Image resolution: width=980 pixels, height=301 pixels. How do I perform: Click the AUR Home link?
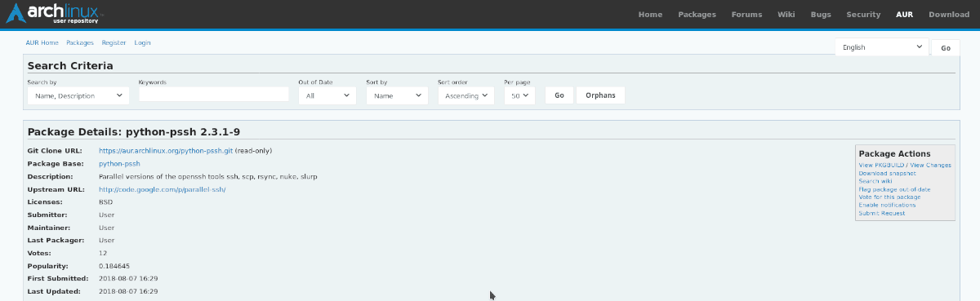42,42
